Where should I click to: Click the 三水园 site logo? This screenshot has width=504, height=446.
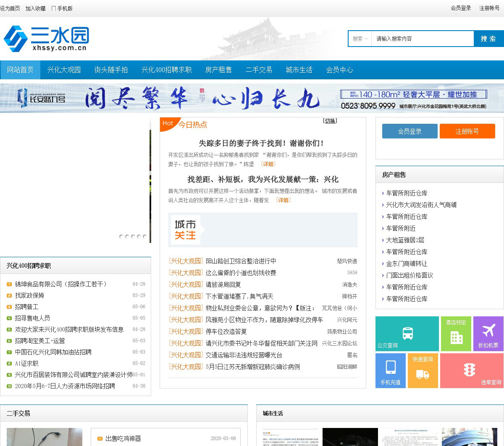[46, 39]
